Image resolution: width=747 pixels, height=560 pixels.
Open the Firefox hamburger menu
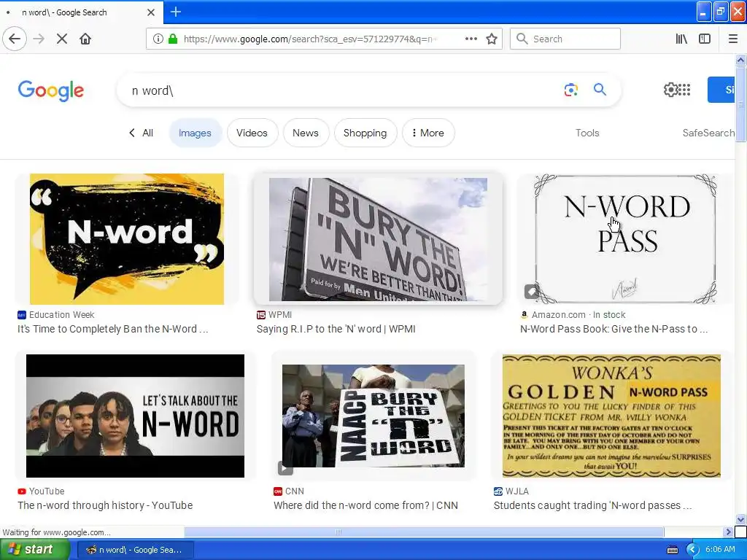[x=732, y=39]
